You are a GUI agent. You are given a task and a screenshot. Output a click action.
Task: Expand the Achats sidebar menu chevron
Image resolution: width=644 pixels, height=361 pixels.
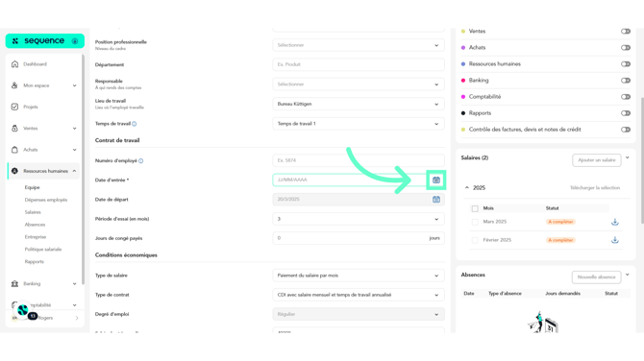pos(74,150)
